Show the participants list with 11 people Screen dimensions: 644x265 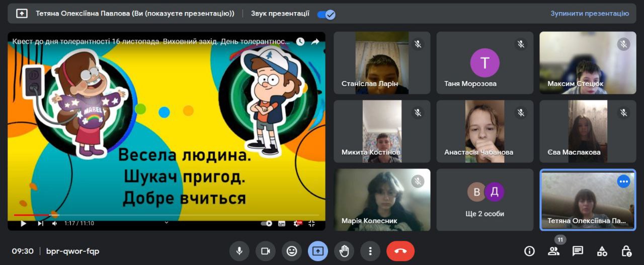[553, 251]
